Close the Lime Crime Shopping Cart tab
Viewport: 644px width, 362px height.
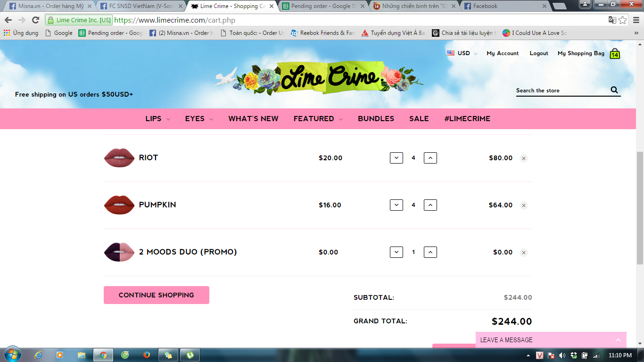[x=271, y=6]
